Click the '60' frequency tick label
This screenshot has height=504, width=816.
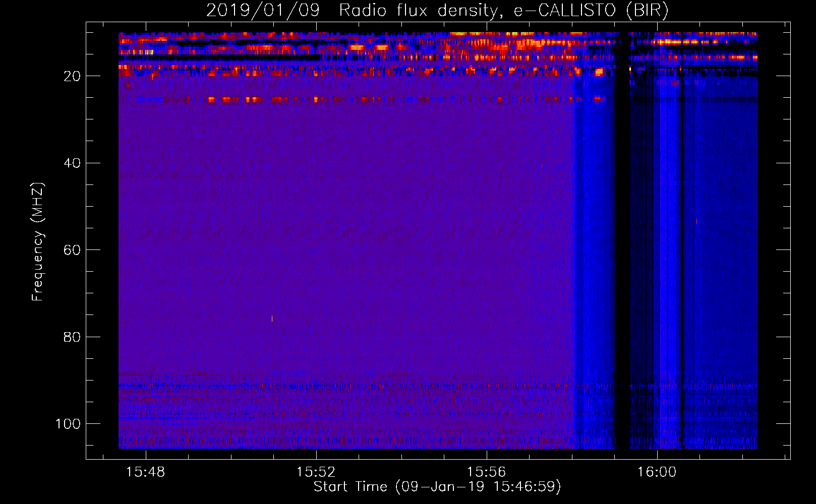click(72, 250)
